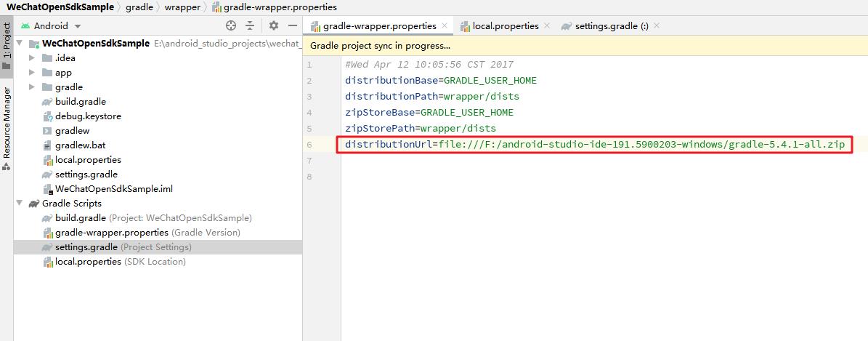Screen dimensions: 868x341
Task: Close the gradle-wrapper.properties tab
Action: pos(445,25)
